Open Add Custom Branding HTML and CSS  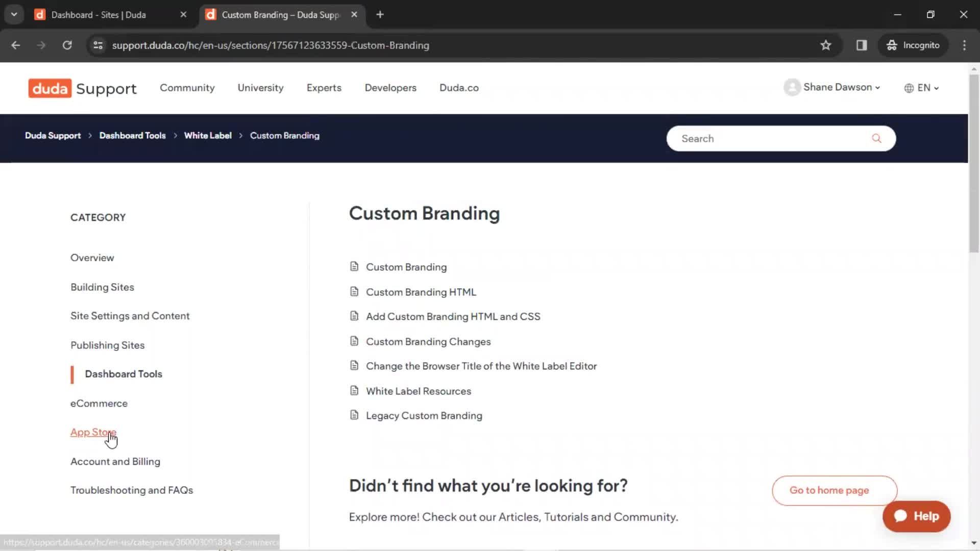(453, 316)
